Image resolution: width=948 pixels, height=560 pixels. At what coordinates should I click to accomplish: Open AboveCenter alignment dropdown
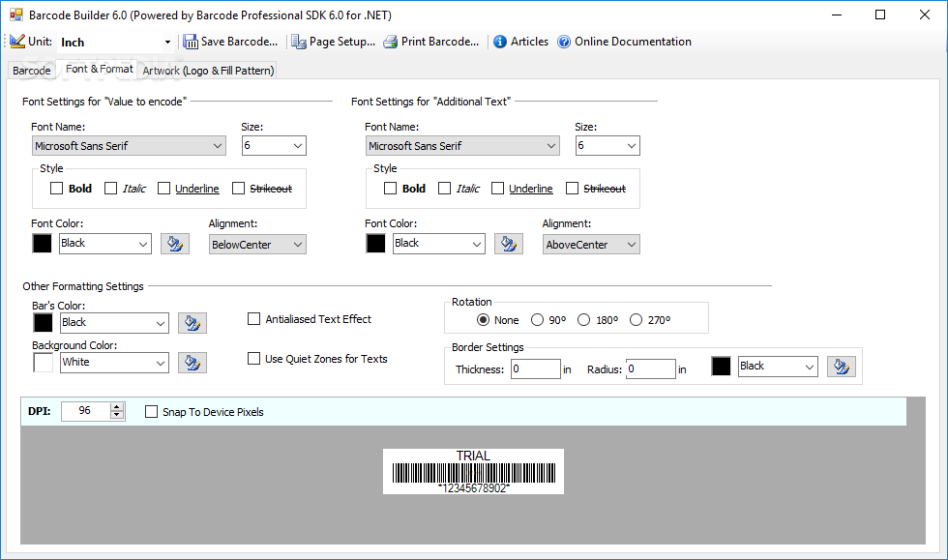[x=591, y=245]
